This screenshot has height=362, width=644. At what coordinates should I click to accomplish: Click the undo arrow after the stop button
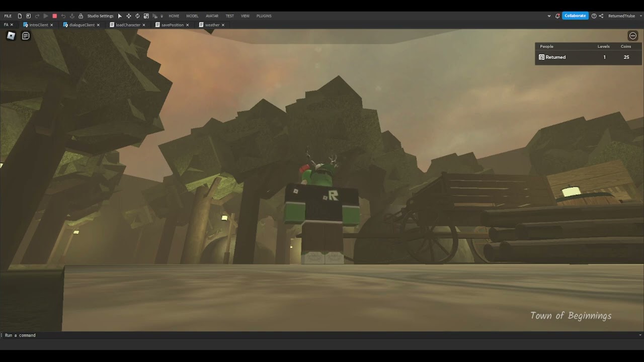pyautogui.click(x=63, y=16)
